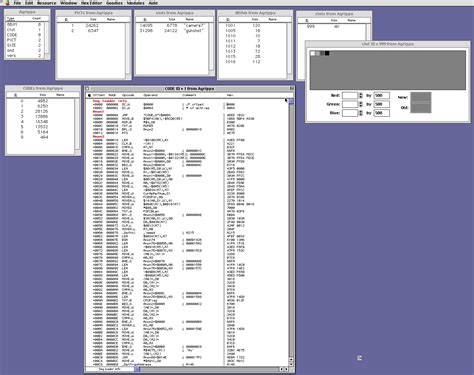Click the Green 'by' increment field
The image size is (474, 375).
pyautogui.click(x=381, y=104)
